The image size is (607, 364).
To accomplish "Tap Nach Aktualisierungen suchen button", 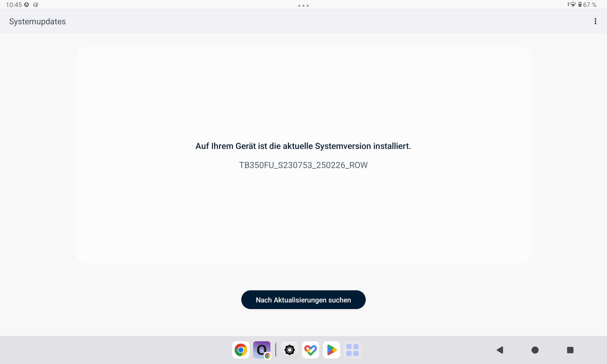I will coord(303,300).
